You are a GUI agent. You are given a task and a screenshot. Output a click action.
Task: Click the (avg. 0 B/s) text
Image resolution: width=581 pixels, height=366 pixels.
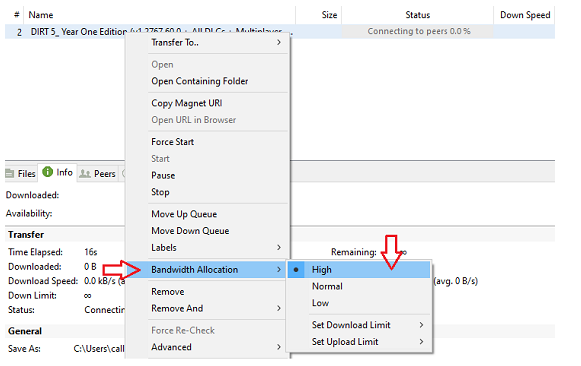(455, 281)
